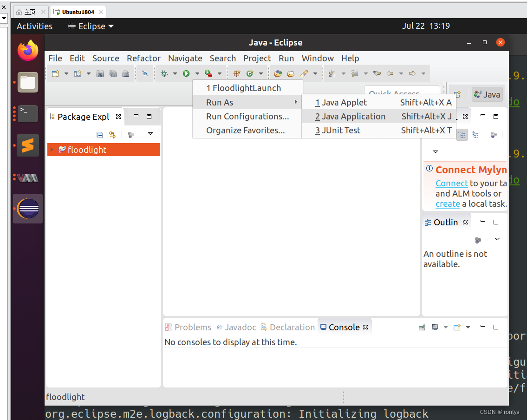This screenshot has width=527, height=420.
Task: Choose Run Configurations... menu entry
Action: (247, 116)
